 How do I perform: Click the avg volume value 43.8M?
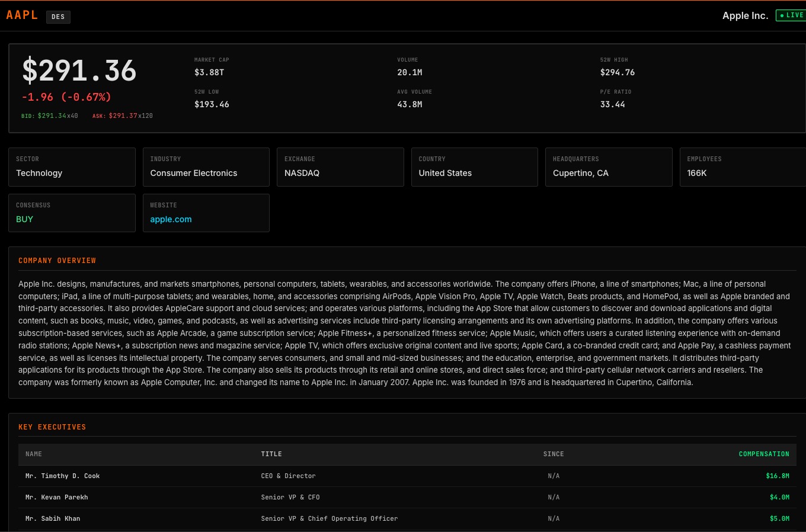(x=410, y=104)
